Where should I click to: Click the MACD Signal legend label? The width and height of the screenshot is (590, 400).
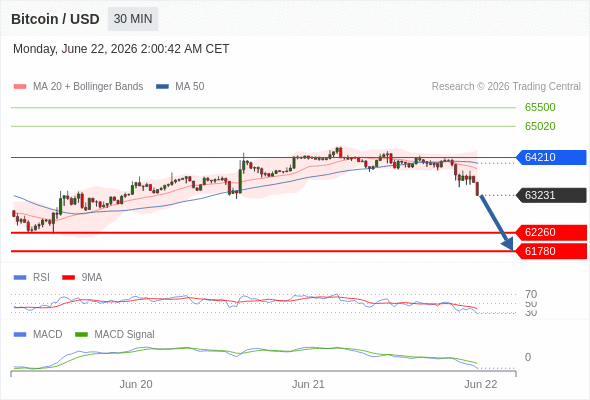(x=125, y=335)
